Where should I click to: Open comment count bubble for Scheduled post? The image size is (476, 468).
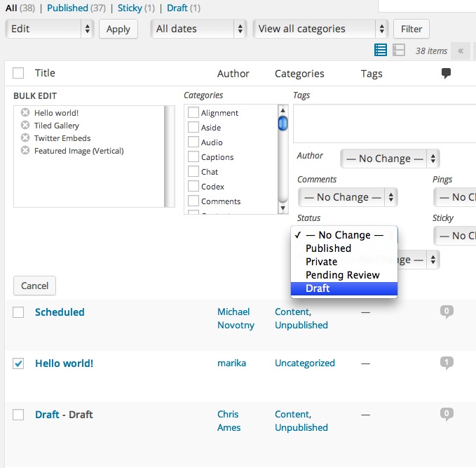pyautogui.click(x=447, y=312)
